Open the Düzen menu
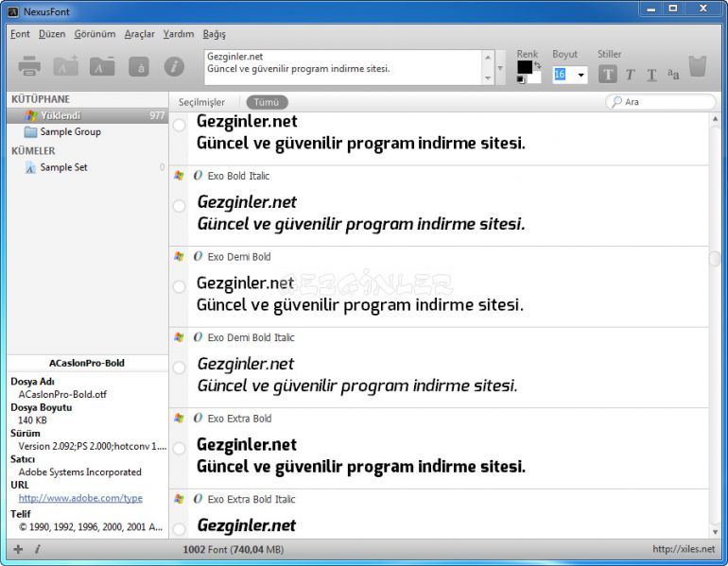728x566 pixels. tap(52, 34)
